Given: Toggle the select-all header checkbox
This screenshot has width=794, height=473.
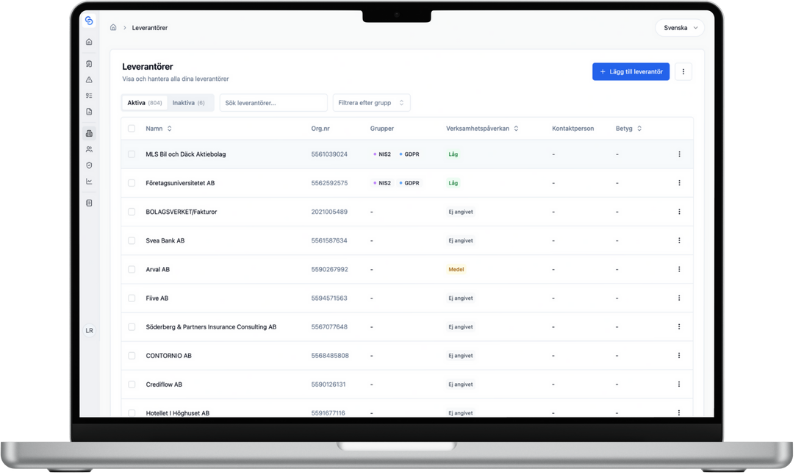Looking at the screenshot, I should point(132,129).
